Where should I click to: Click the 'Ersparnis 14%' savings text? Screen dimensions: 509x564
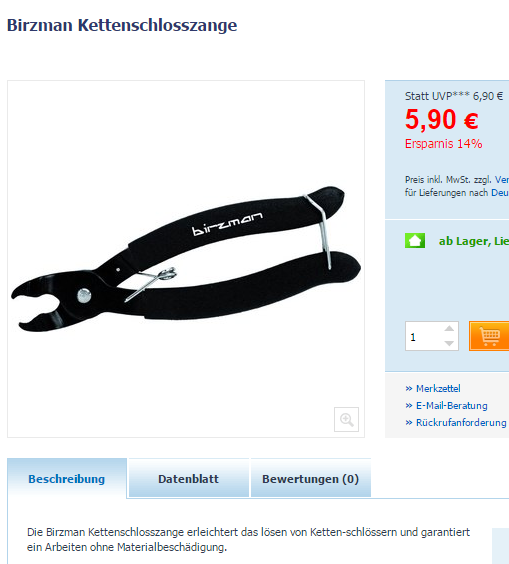click(444, 144)
